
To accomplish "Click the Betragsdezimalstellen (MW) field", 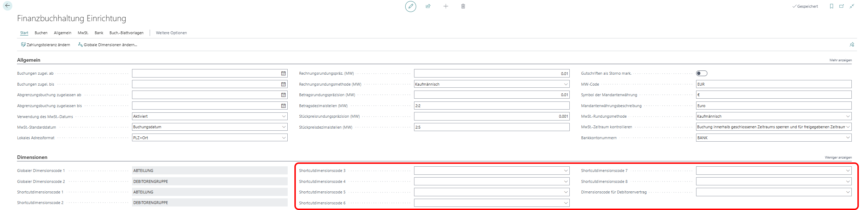I will 492,106.
